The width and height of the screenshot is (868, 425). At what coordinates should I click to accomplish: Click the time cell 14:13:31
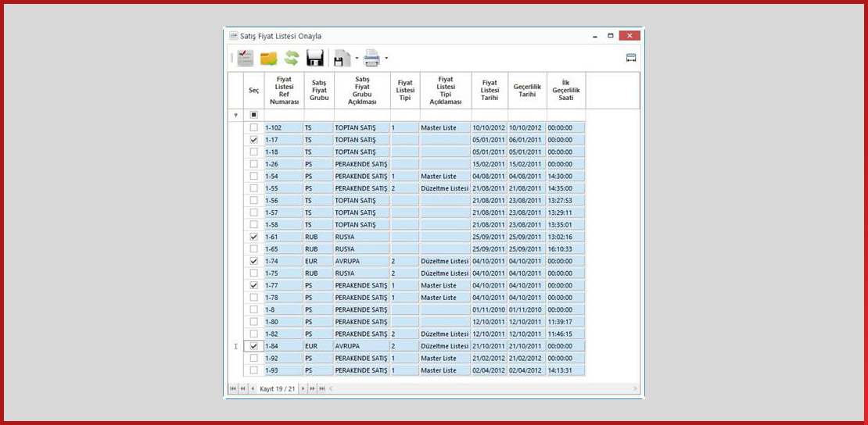566,370
